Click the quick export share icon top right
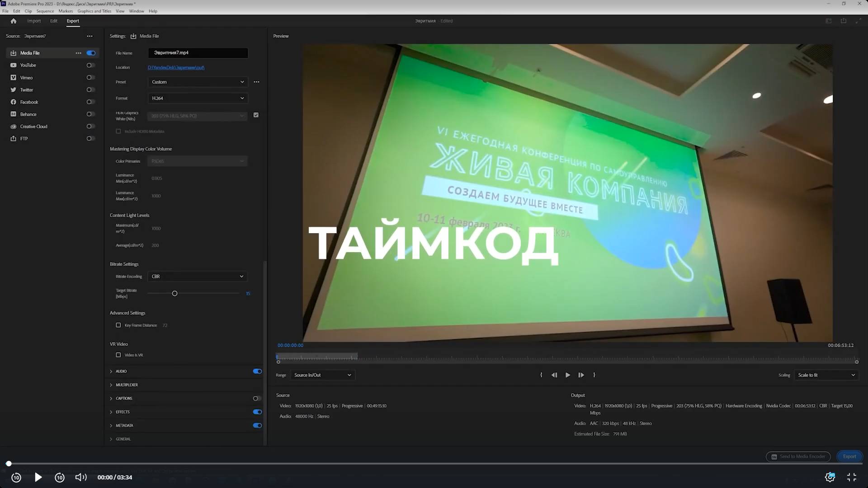This screenshot has height=488, width=868. pos(844,21)
